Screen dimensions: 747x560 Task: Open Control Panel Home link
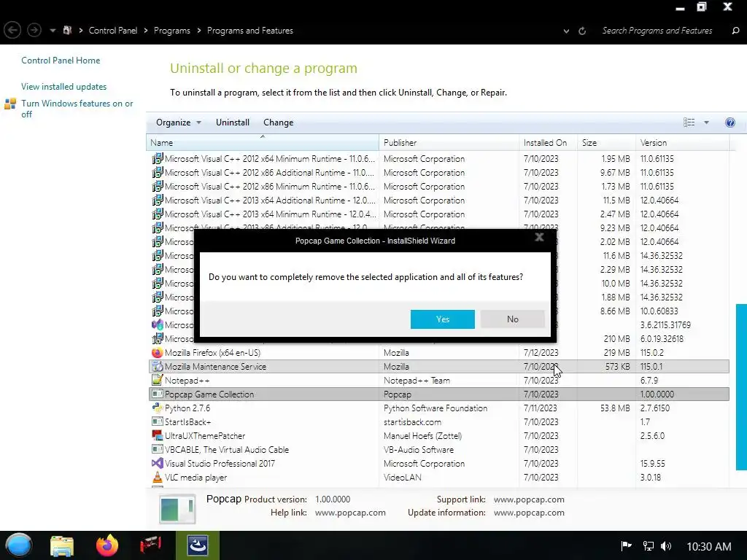pyautogui.click(x=61, y=61)
